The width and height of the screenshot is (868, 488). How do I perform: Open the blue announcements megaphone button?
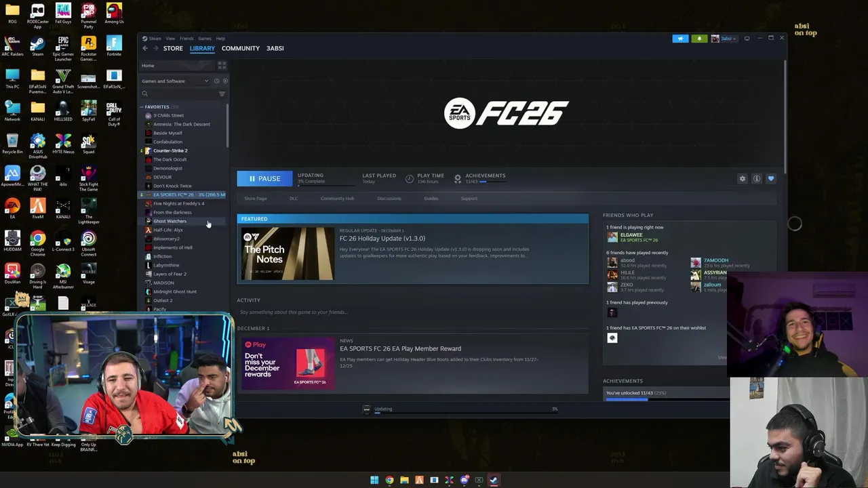[x=680, y=39]
